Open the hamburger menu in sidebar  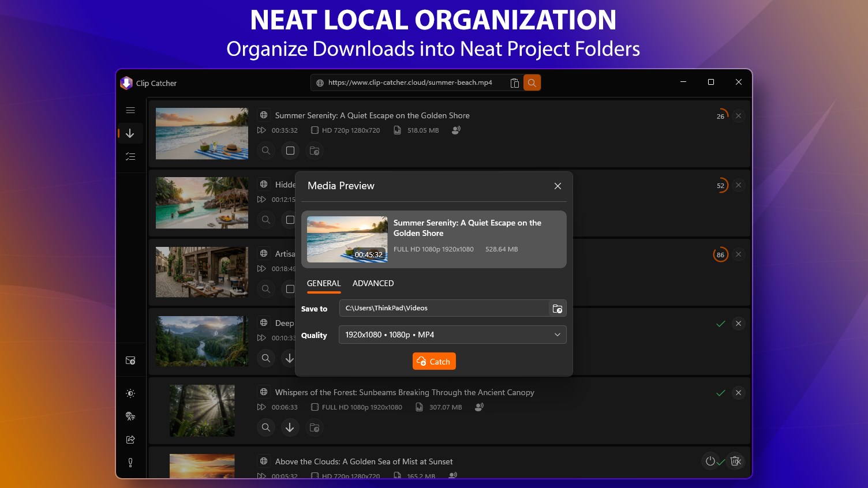pos(130,110)
